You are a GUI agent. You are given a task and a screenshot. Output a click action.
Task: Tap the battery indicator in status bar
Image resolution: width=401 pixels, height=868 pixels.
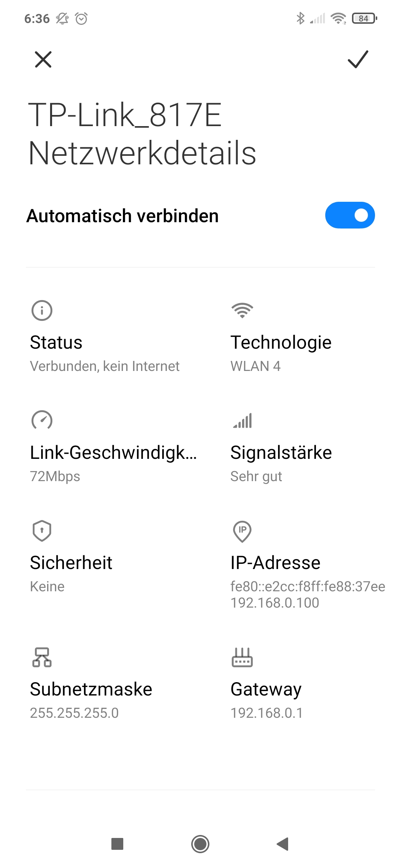click(364, 18)
